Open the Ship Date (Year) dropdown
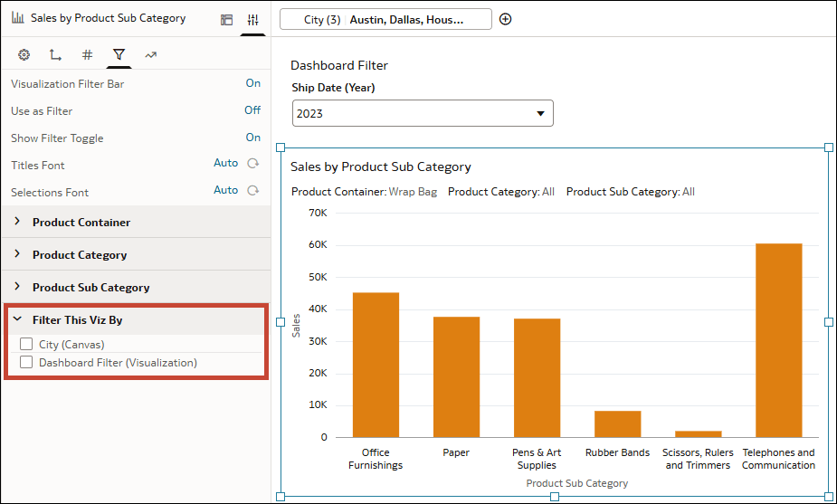This screenshot has height=504, width=837. click(423, 113)
